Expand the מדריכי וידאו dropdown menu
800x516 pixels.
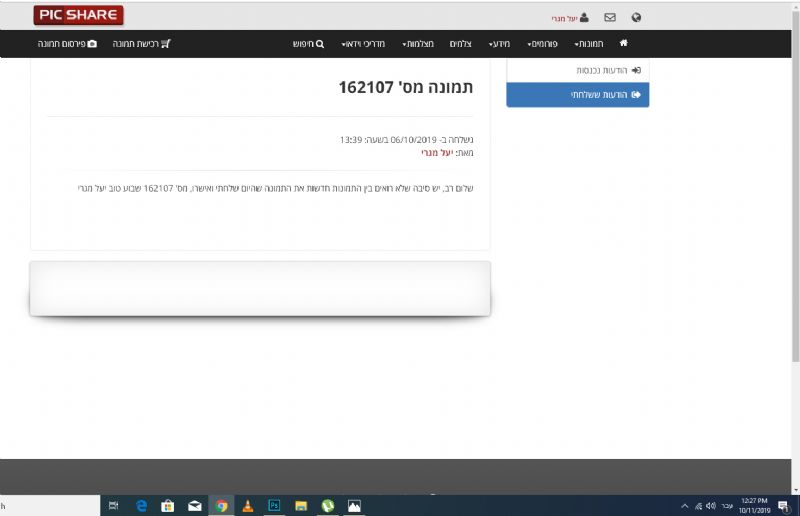coord(362,44)
